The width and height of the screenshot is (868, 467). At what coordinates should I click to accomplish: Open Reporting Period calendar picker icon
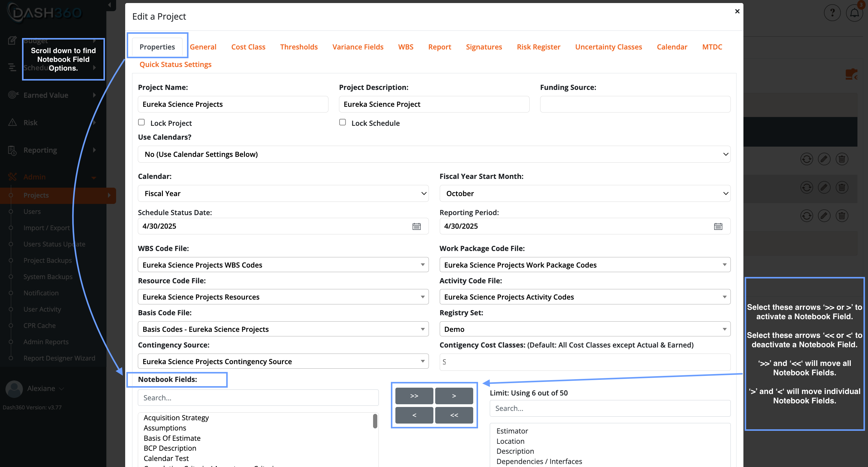point(718,227)
